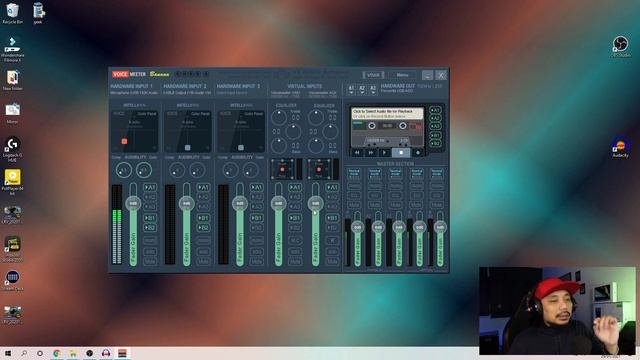Open the Voicemeeter Menu
Viewport: 640px width, 360px height.
tap(402, 75)
